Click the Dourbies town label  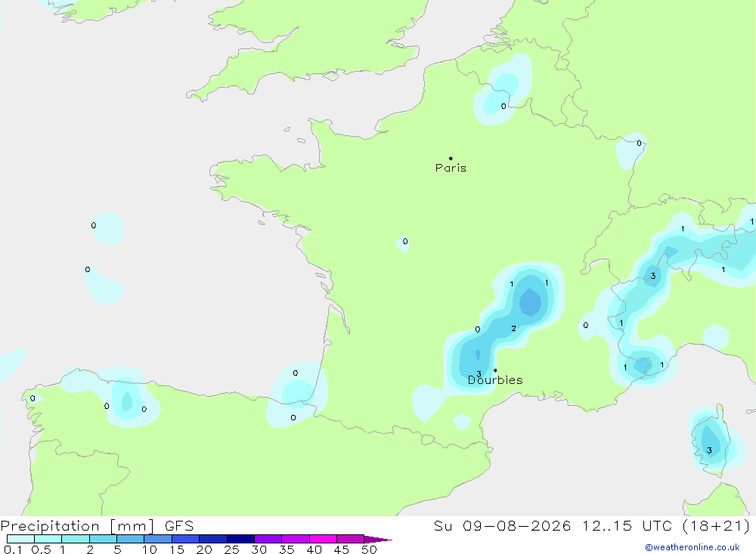[495, 380]
